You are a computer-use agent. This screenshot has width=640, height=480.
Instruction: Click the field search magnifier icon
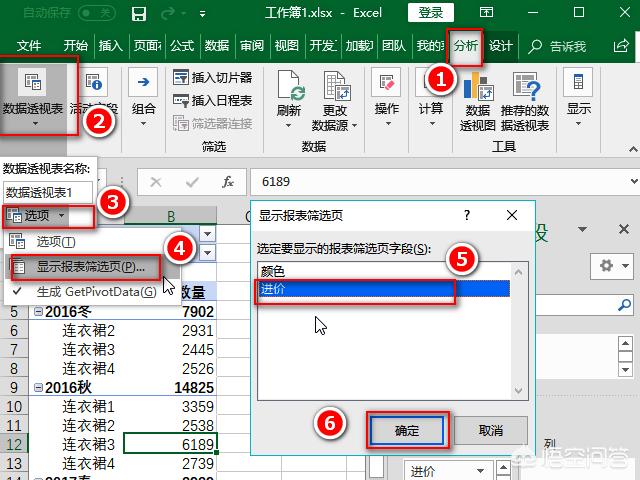624,304
